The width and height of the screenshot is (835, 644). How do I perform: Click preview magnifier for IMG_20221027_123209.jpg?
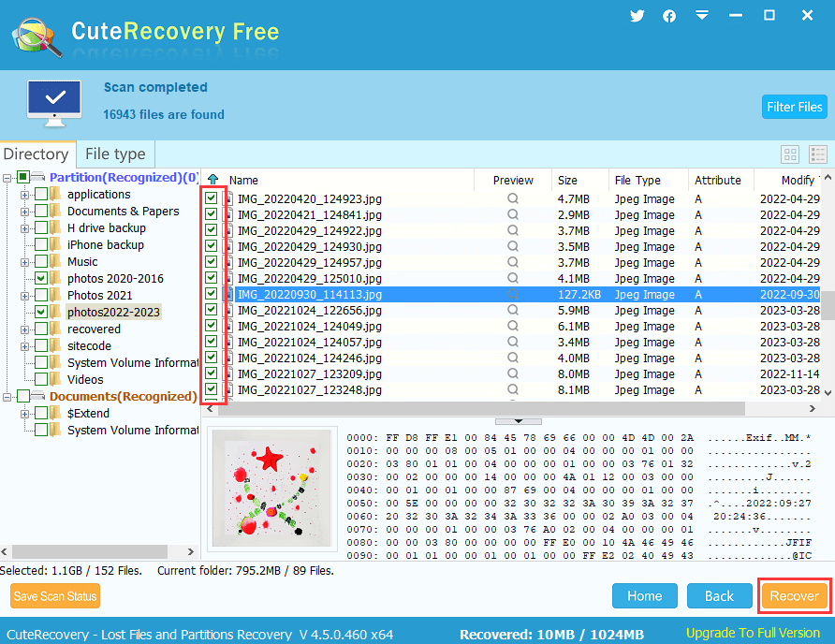tap(513, 373)
